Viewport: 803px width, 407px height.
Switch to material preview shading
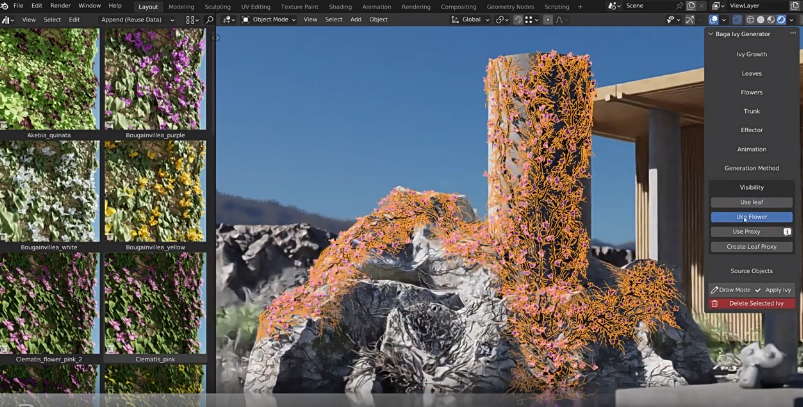(x=771, y=19)
